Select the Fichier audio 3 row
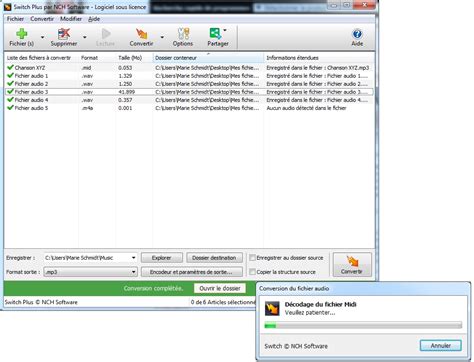 click(189, 92)
